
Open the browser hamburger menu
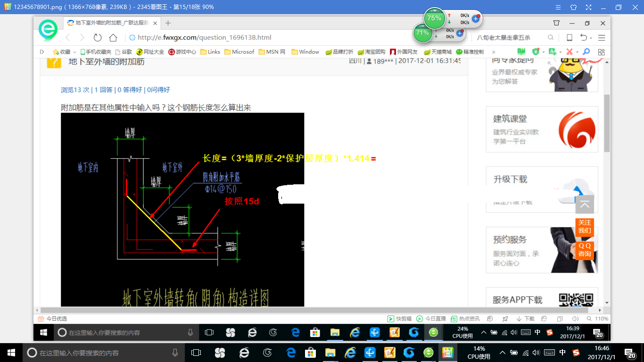pyautogui.click(x=602, y=38)
